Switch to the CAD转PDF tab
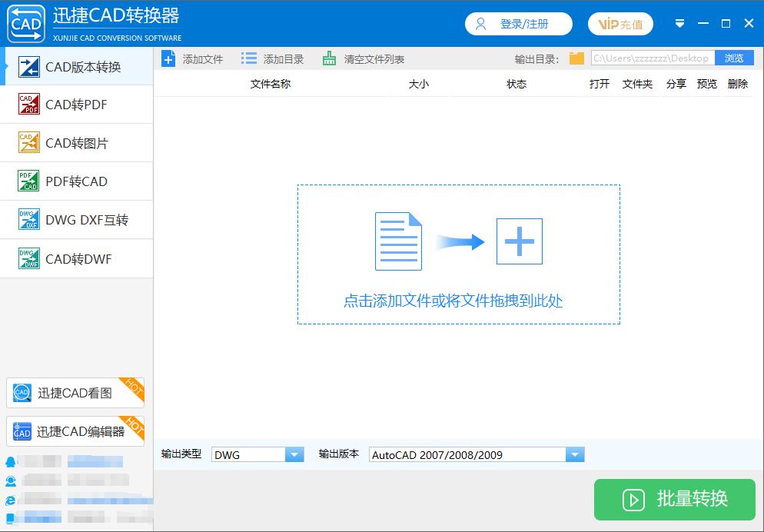 coord(77,105)
